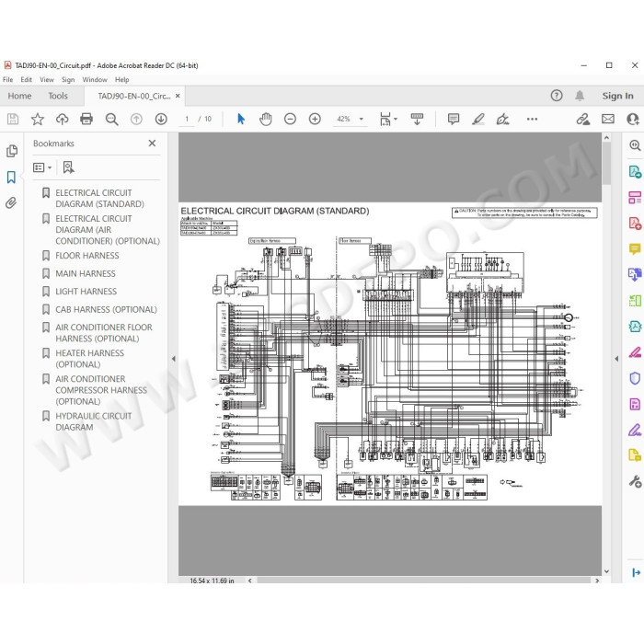
Task: Open HYDRAULIC CIRCUIT DIAGRAM bookmark
Action: click(94, 421)
